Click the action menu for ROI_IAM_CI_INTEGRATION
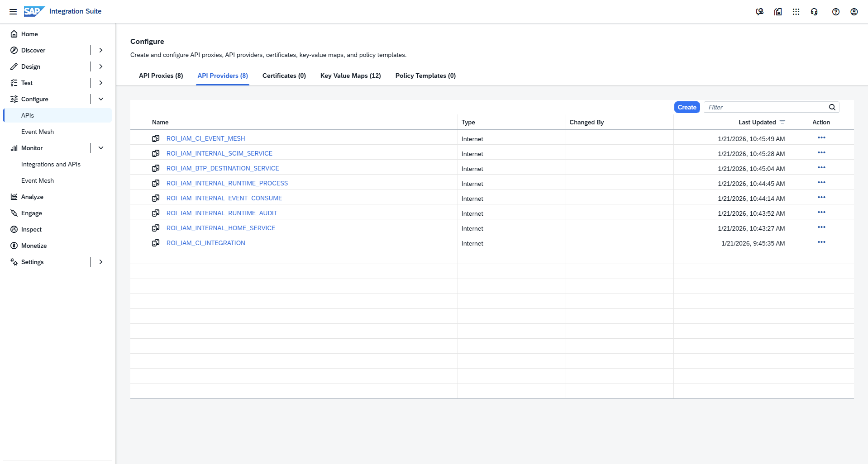Screen dimensions: 868x464 (821, 242)
